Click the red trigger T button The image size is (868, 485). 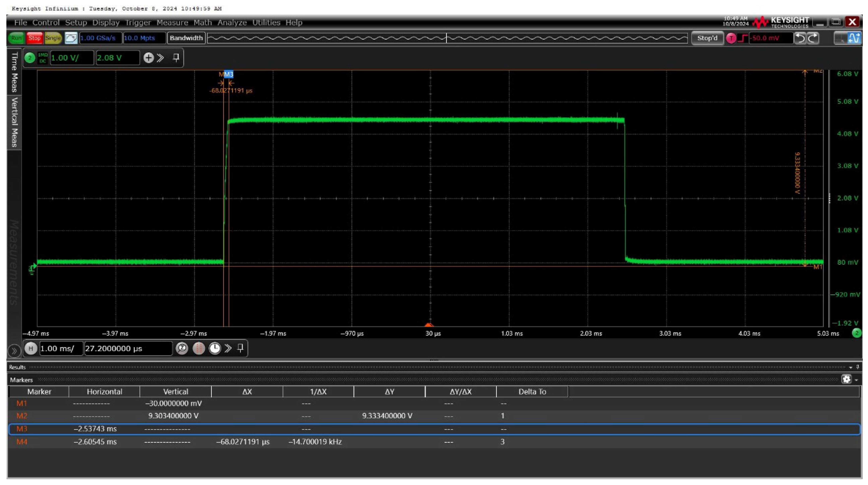click(x=731, y=38)
